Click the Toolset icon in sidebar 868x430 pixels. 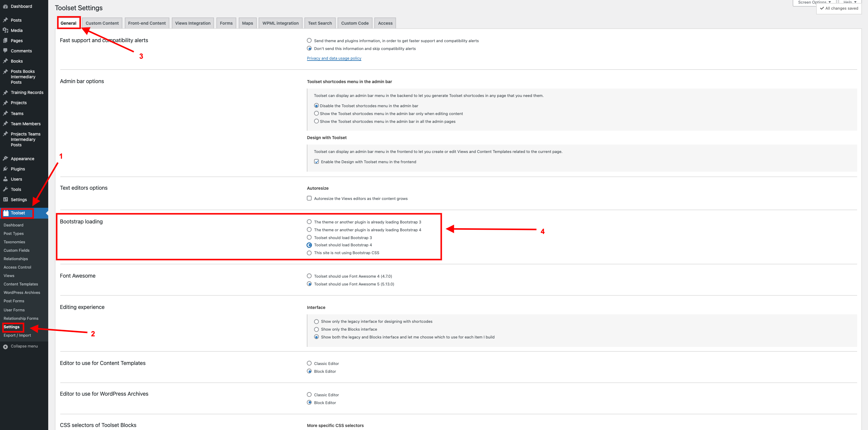6,213
